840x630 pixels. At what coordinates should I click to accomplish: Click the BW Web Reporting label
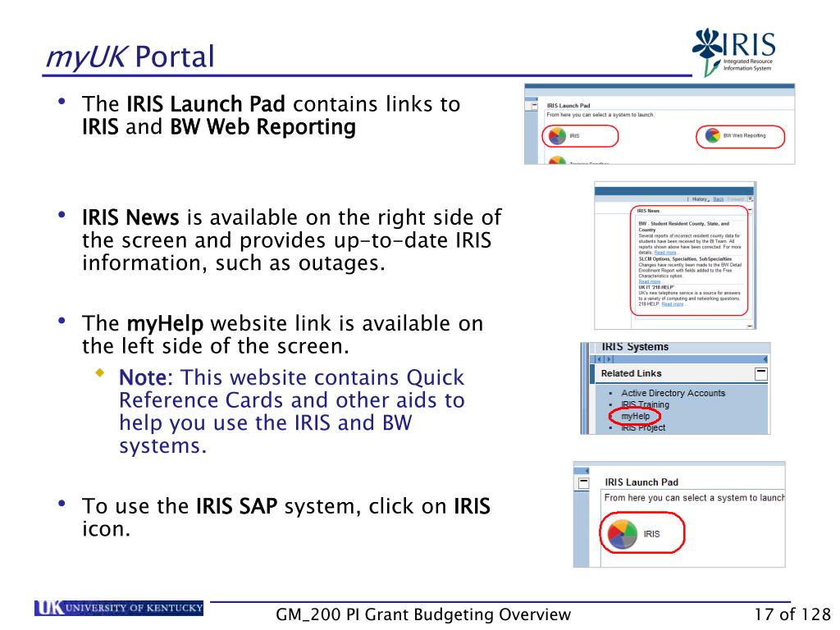coord(744,135)
